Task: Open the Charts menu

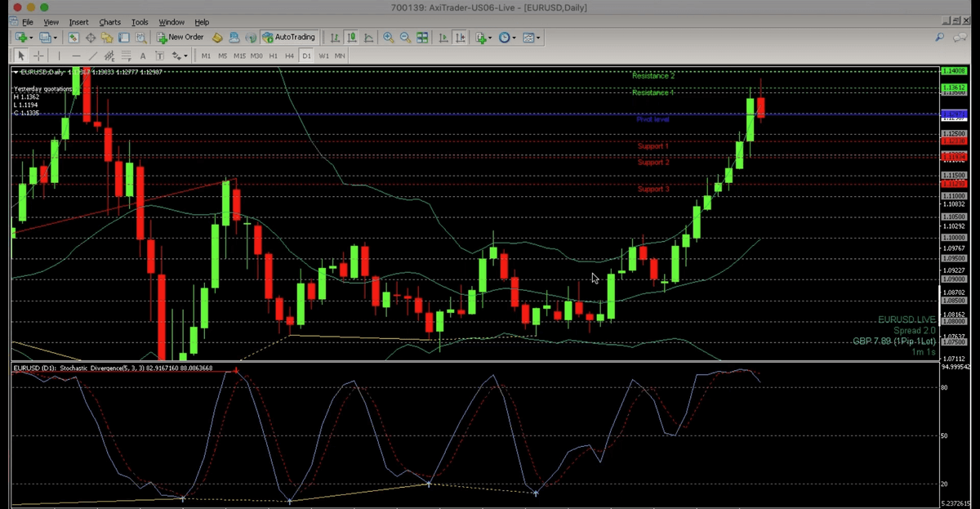Action: tap(109, 22)
